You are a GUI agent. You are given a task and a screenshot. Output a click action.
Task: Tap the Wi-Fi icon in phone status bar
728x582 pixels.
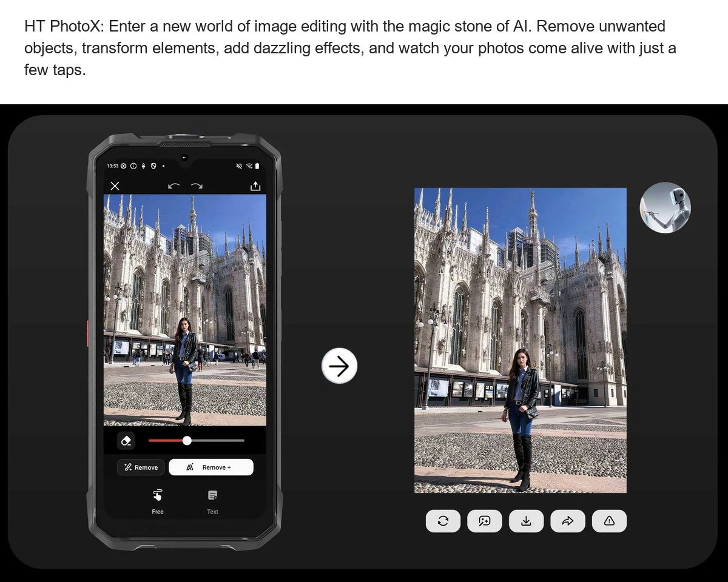(249, 166)
